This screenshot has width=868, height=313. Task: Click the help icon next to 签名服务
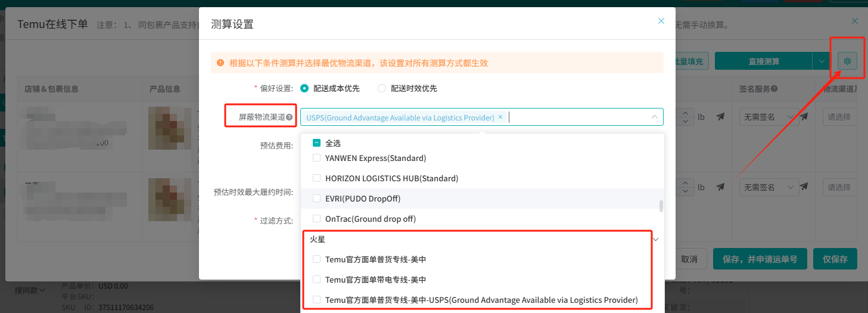coord(774,89)
